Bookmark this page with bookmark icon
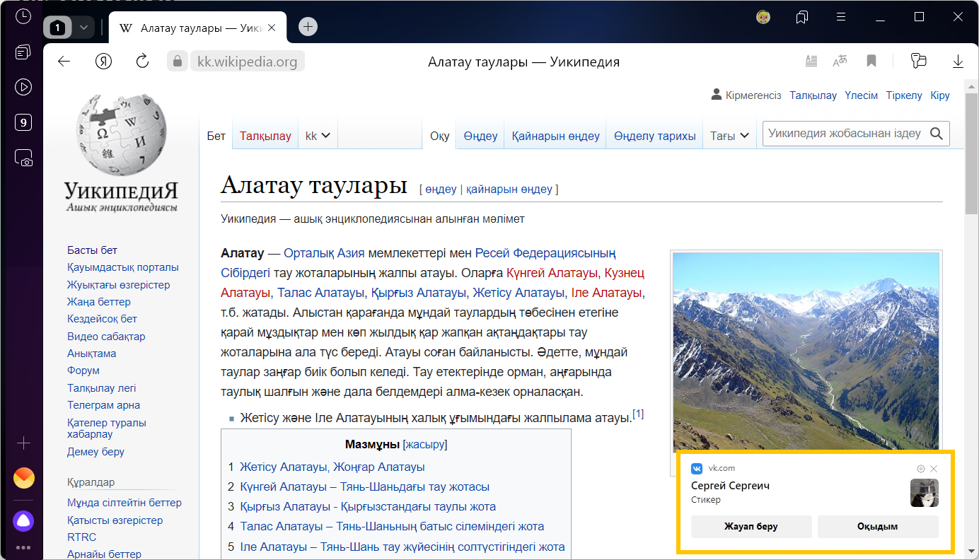 click(871, 62)
